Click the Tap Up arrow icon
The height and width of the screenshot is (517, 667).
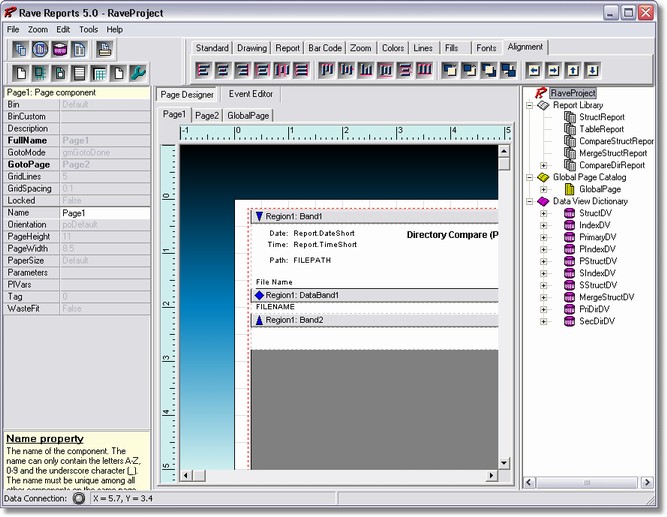coord(573,70)
